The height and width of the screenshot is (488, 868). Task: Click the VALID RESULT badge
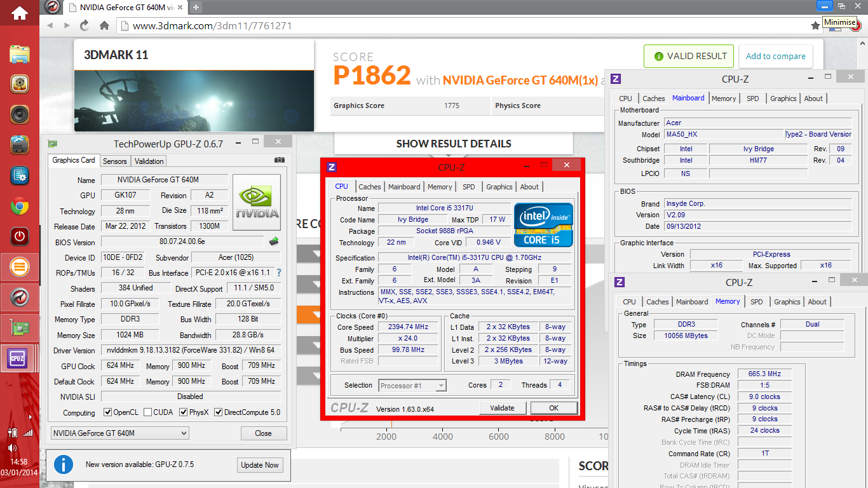tap(689, 56)
